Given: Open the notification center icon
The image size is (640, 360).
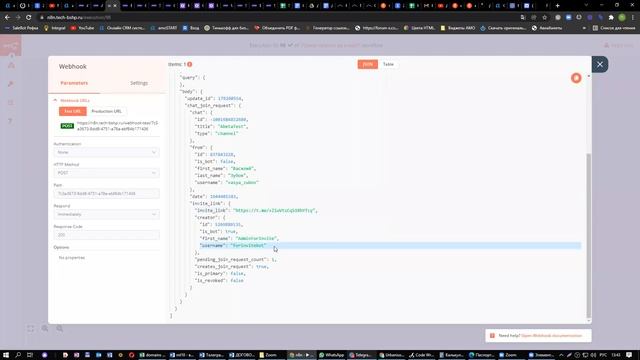Looking at the screenshot, I should [x=629, y=355].
